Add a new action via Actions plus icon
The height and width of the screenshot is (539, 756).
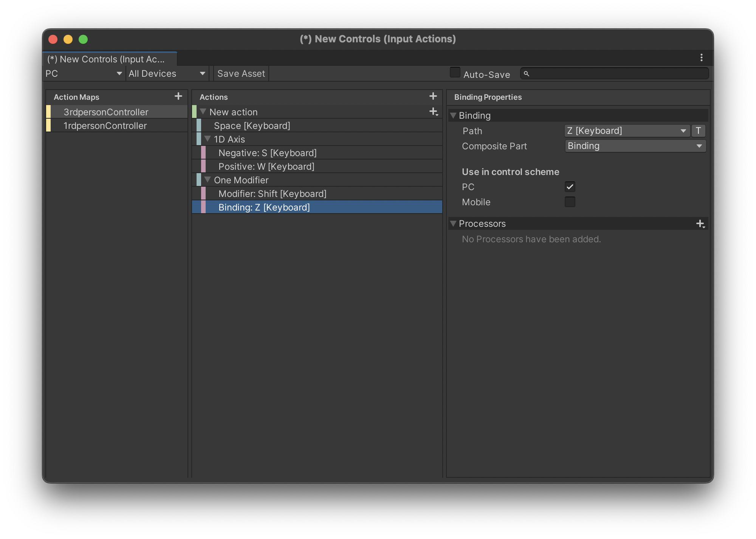click(x=433, y=96)
